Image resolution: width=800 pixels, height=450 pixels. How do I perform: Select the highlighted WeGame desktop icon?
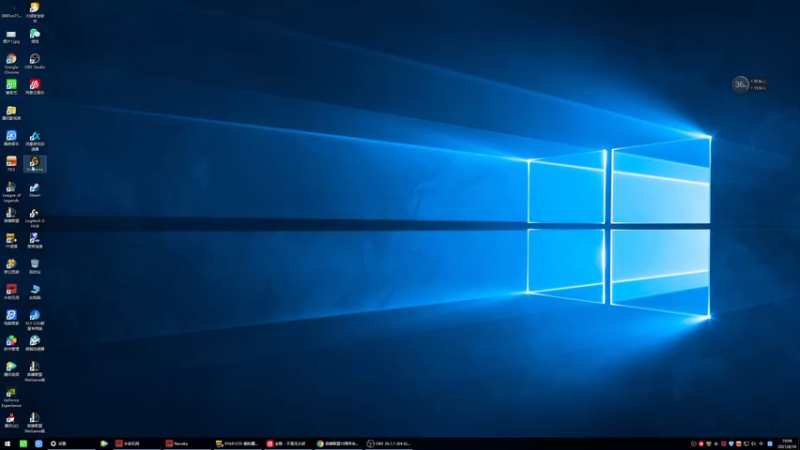point(35,164)
